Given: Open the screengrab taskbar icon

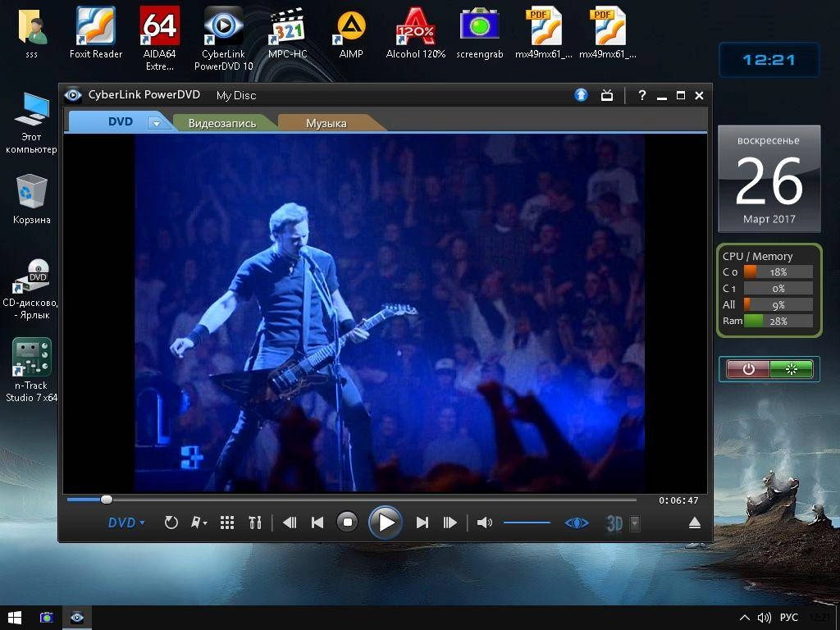Looking at the screenshot, I should (47, 618).
